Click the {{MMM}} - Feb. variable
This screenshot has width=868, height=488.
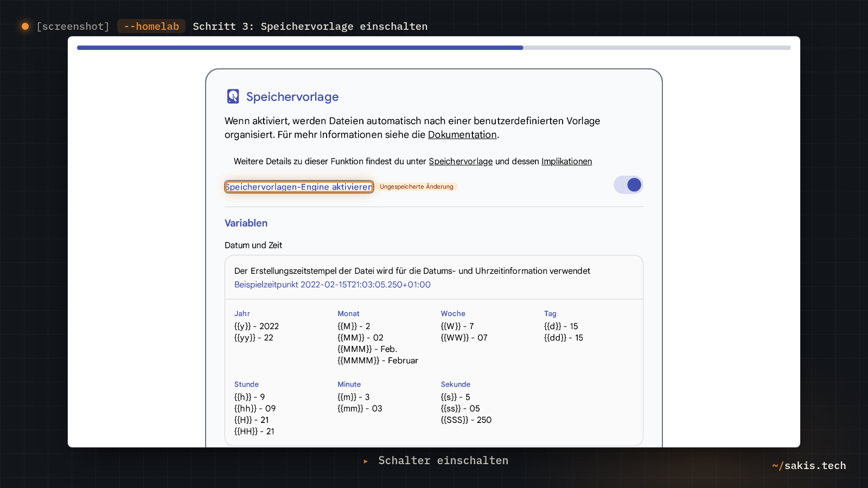[367, 349]
